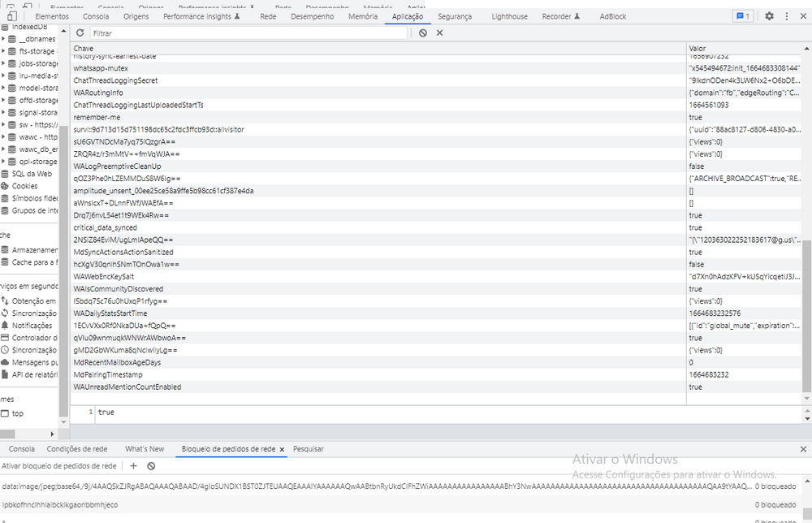Expand the qpl-storage database node
Screen dimensions: 812x523
tap(3, 161)
